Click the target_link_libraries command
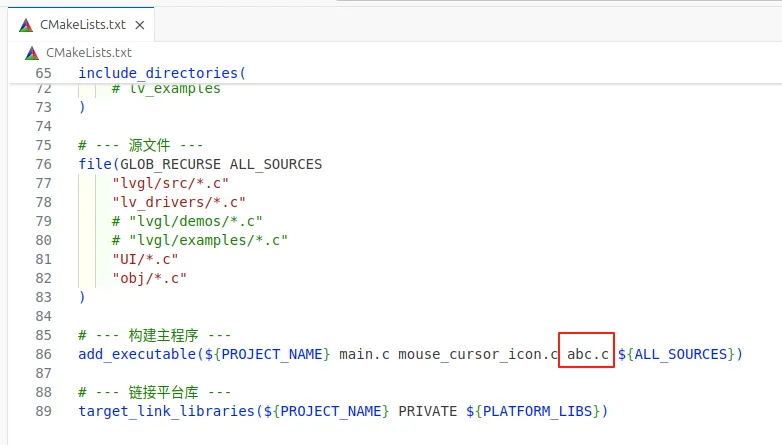Screen dimensions: 782x445 (x=166, y=411)
